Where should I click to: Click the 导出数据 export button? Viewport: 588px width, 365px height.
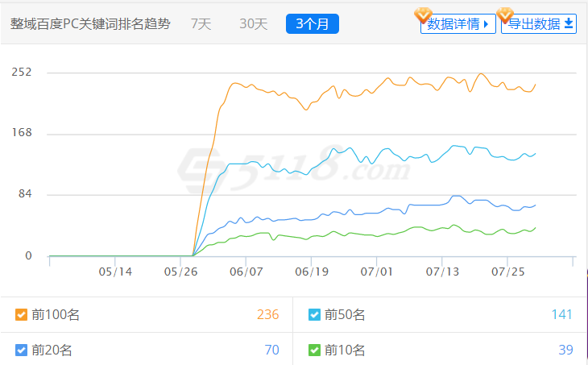pyautogui.click(x=534, y=24)
